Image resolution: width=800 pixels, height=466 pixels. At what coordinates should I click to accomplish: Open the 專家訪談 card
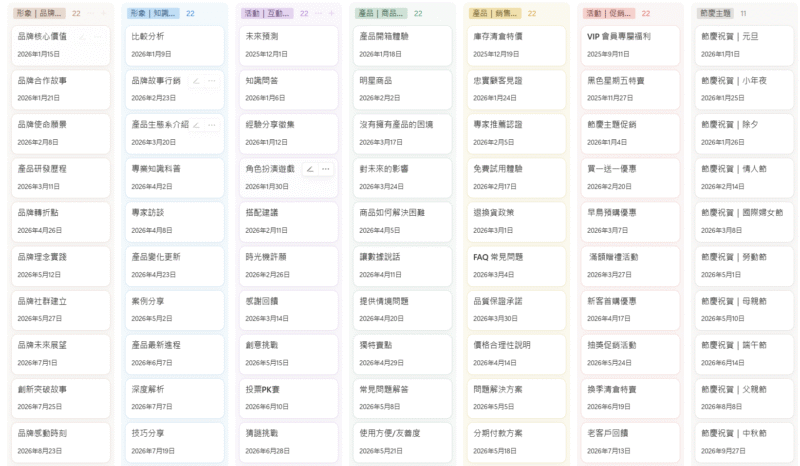point(174,222)
